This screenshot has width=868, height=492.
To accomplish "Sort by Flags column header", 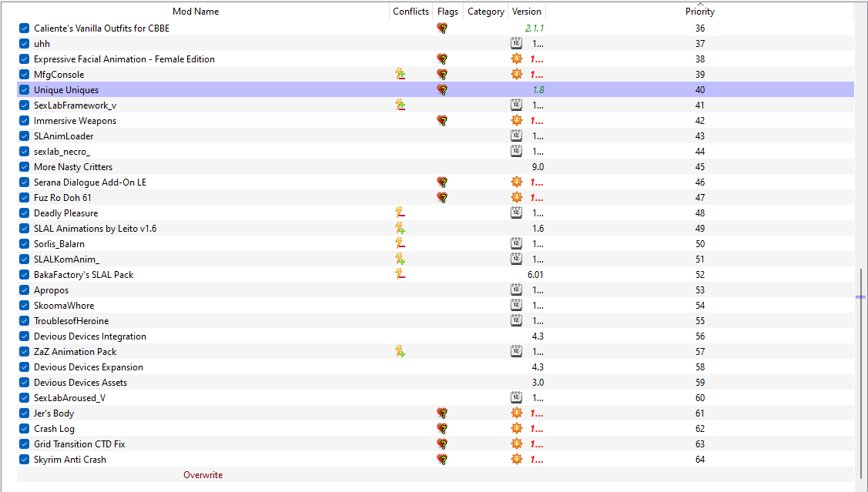I will pyautogui.click(x=447, y=11).
